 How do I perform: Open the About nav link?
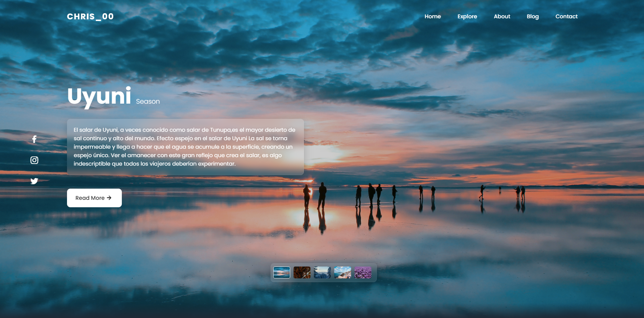pos(502,16)
